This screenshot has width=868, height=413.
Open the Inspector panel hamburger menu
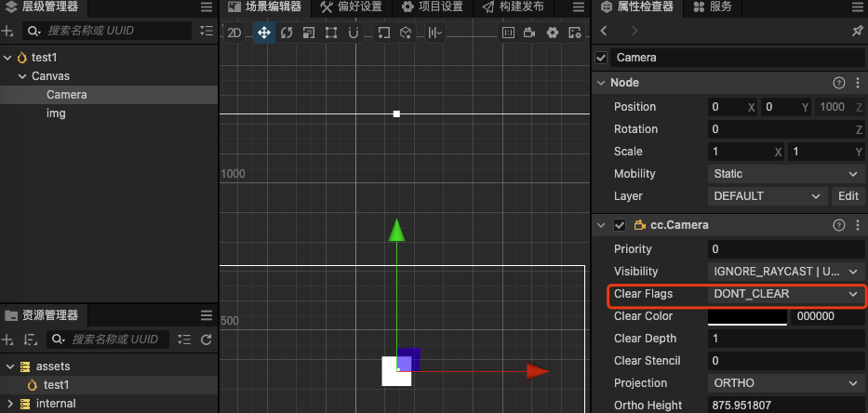(857, 7)
